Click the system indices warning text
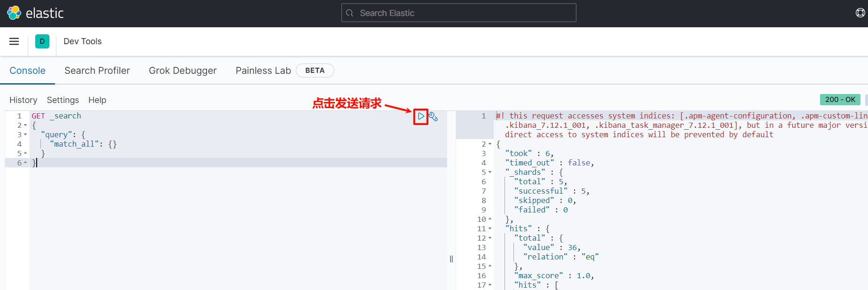868x290 pixels. (x=682, y=125)
